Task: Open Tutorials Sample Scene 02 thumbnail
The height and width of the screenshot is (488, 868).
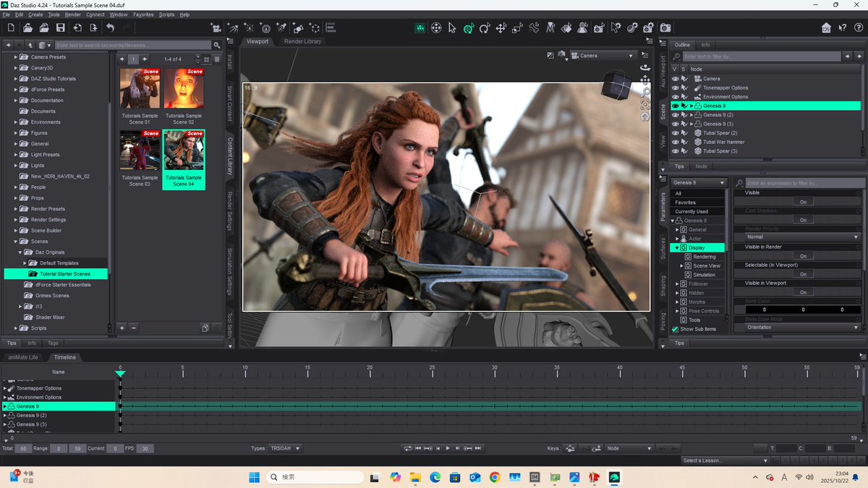Action: (x=183, y=89)
